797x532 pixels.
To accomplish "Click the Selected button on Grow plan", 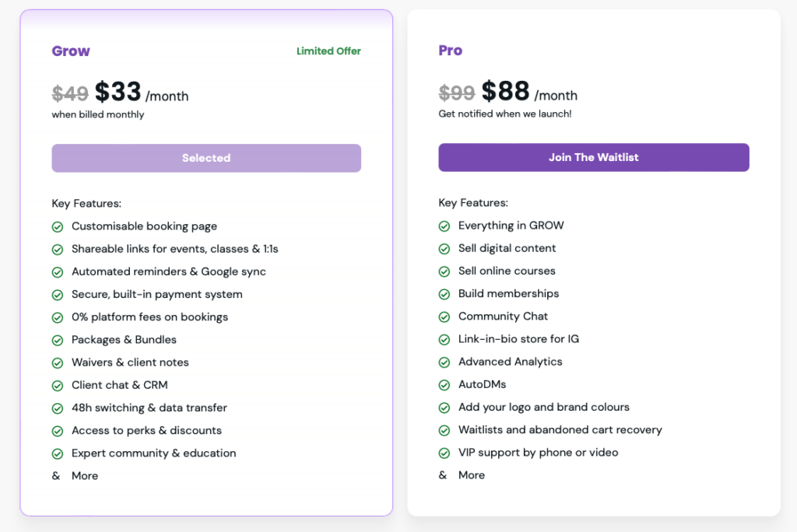I will [x=206, y=158].
